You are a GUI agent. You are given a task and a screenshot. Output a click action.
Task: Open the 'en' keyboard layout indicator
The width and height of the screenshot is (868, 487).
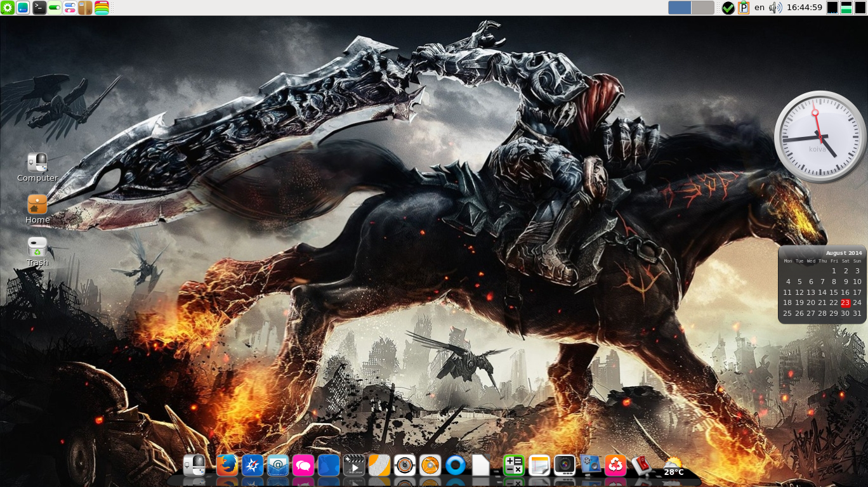760,8
